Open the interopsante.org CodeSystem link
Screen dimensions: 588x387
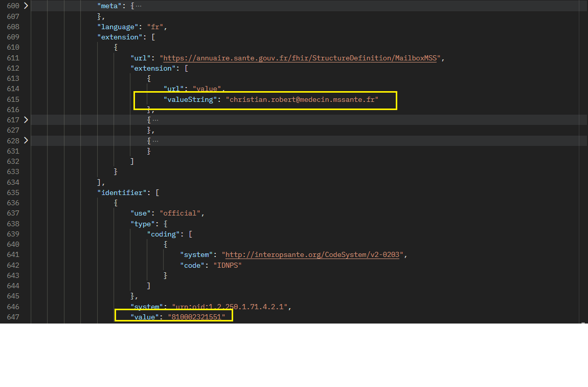click(314, 254)
